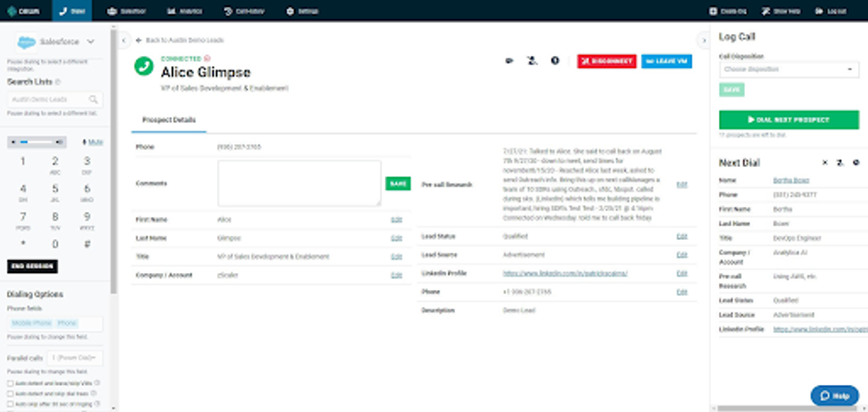Disconnect the current call
The height and width of the screenshot is (412, 868).
click(607, 61)
